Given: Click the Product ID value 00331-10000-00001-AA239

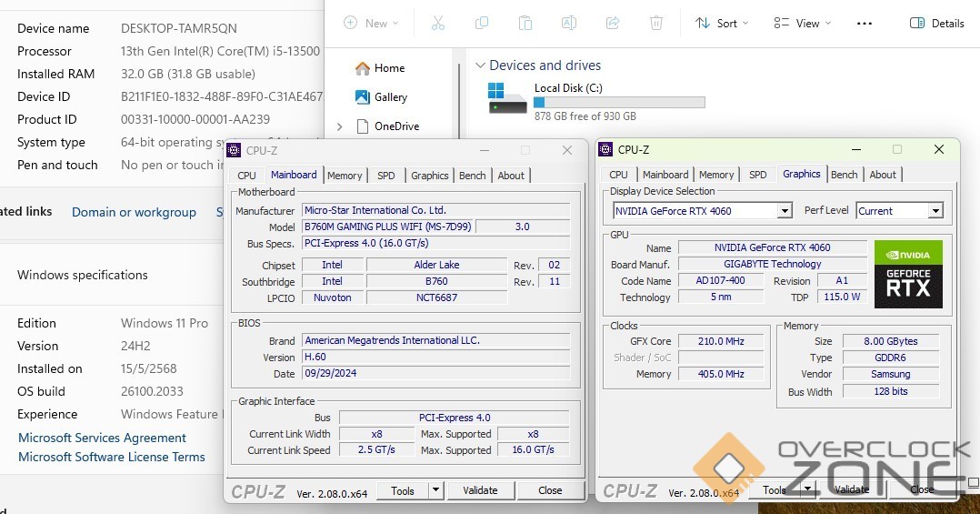Looking at the screenshot, I should [195, 119].
